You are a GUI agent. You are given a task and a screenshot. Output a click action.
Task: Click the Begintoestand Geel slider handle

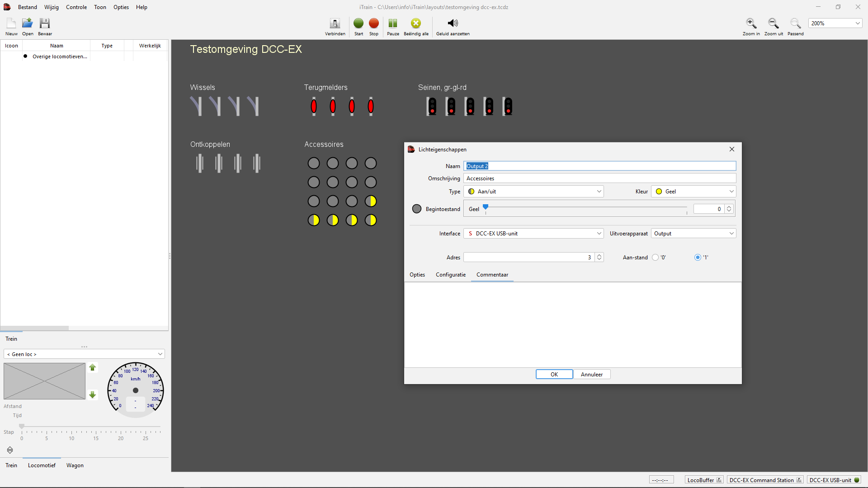(486, 207)
